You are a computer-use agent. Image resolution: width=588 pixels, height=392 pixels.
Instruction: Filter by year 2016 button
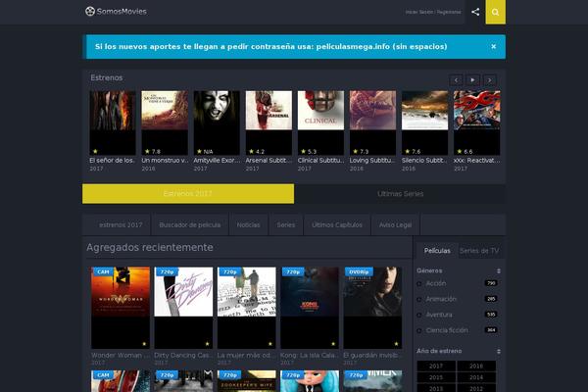476,367
